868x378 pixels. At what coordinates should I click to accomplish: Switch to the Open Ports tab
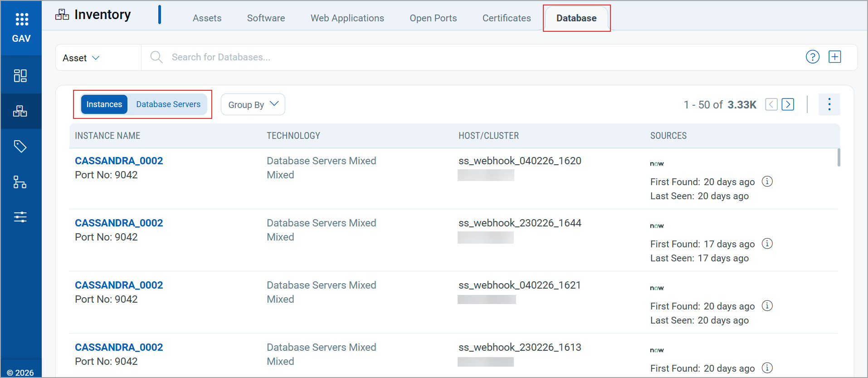coord(433,18)
